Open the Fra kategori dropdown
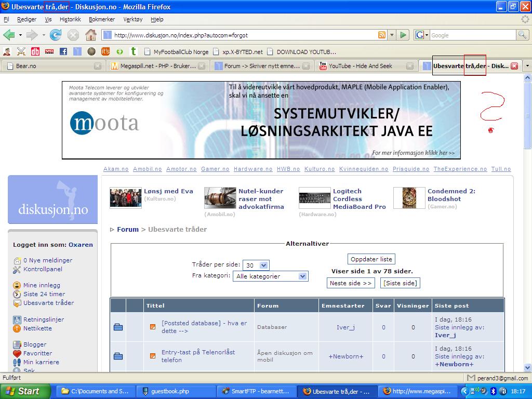 tap(270, 276)
